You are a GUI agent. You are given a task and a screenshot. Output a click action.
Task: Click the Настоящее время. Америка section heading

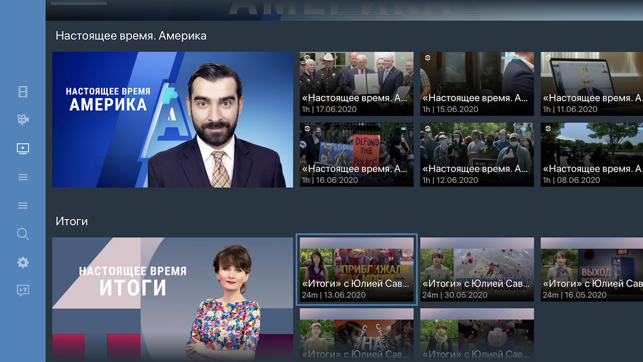coord(131,36)
